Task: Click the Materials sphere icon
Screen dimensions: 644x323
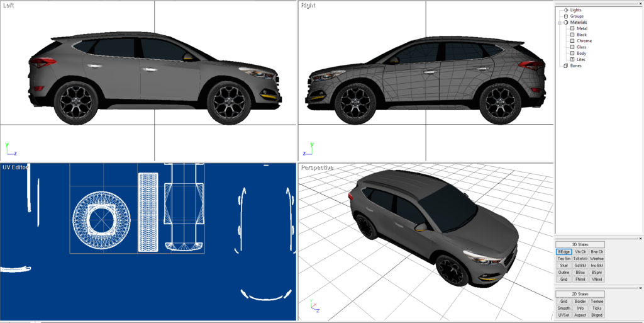Action: [x=566, y=23]
